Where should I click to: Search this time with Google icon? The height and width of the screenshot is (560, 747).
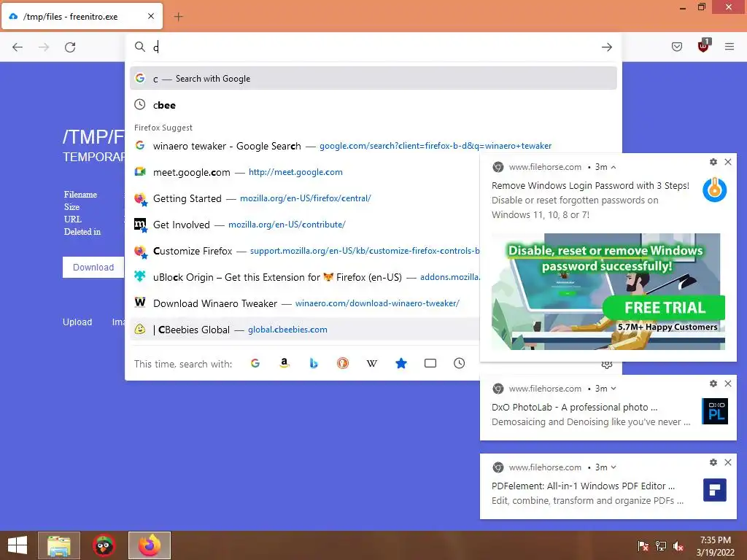tap(255, 363)
